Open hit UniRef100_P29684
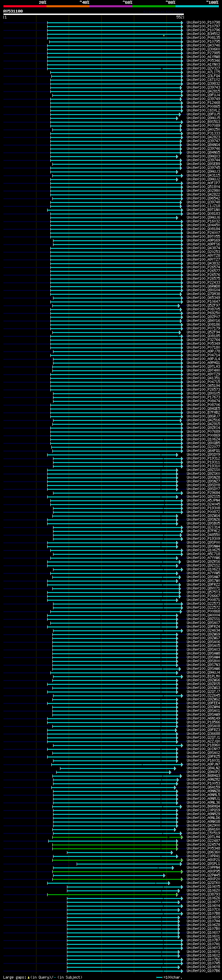Viewport: 222px width, 980px height. tap(203, 493)
